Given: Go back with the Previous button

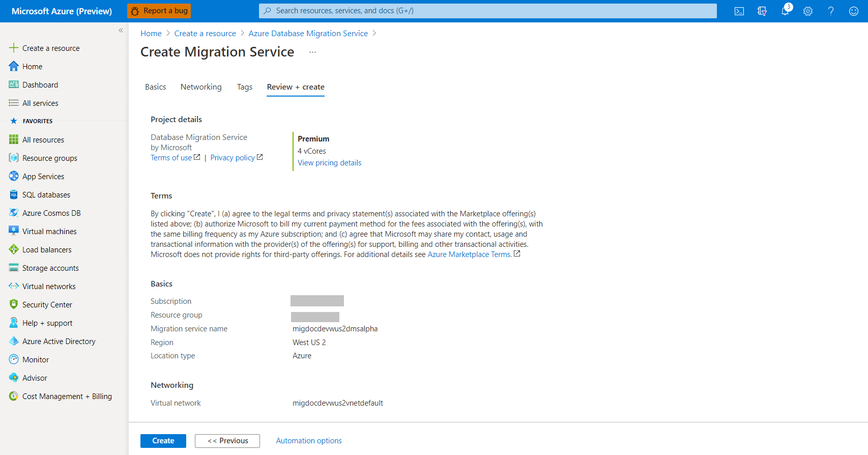Looking at the screenshot, I should [227, 441].
